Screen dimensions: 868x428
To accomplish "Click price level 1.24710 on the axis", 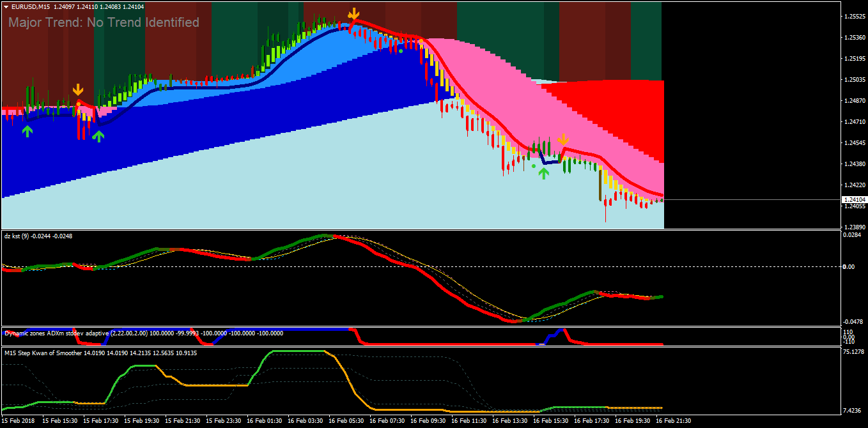I will click(x=855, y=121).
